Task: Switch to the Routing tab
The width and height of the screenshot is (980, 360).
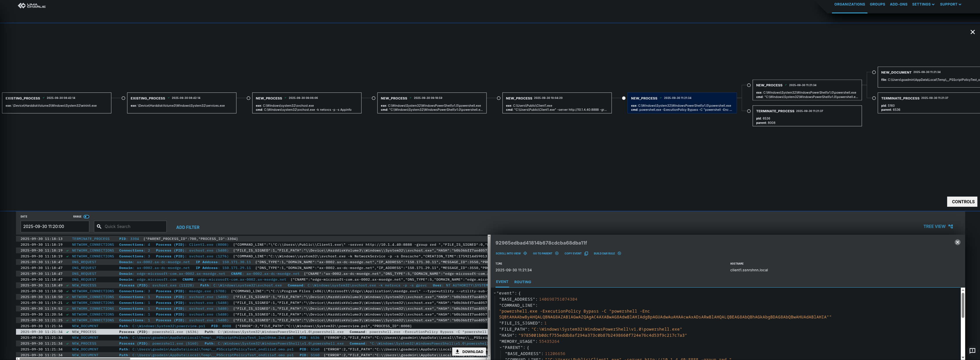Action: coord(522,282)
